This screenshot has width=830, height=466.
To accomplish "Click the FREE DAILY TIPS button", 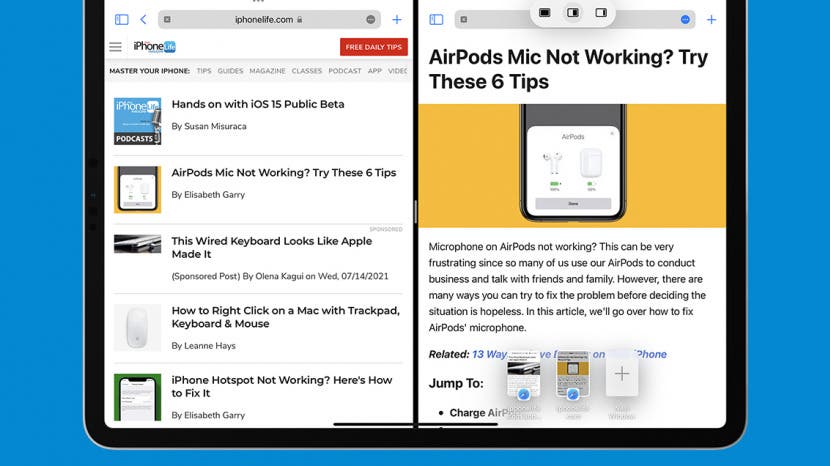I will coord(374,47).
